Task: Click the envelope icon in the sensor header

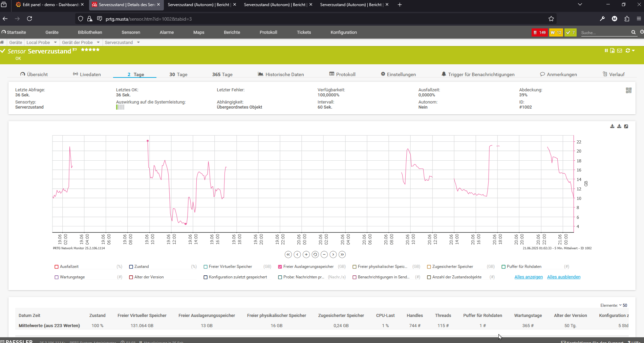Action: pos(620,50)
